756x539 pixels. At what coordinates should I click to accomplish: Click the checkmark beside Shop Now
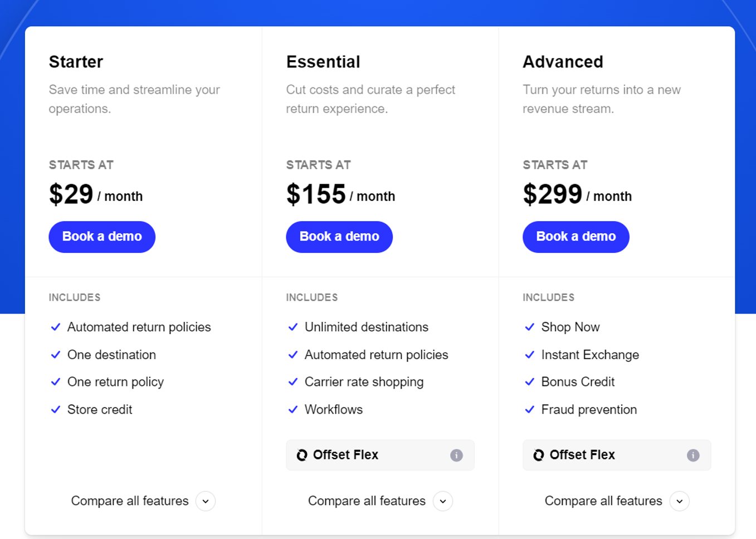click(529, 327)
